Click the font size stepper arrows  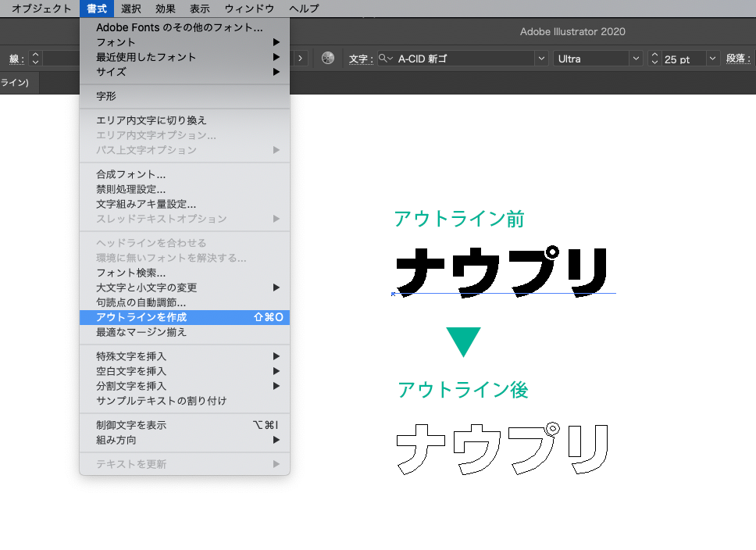654,59
